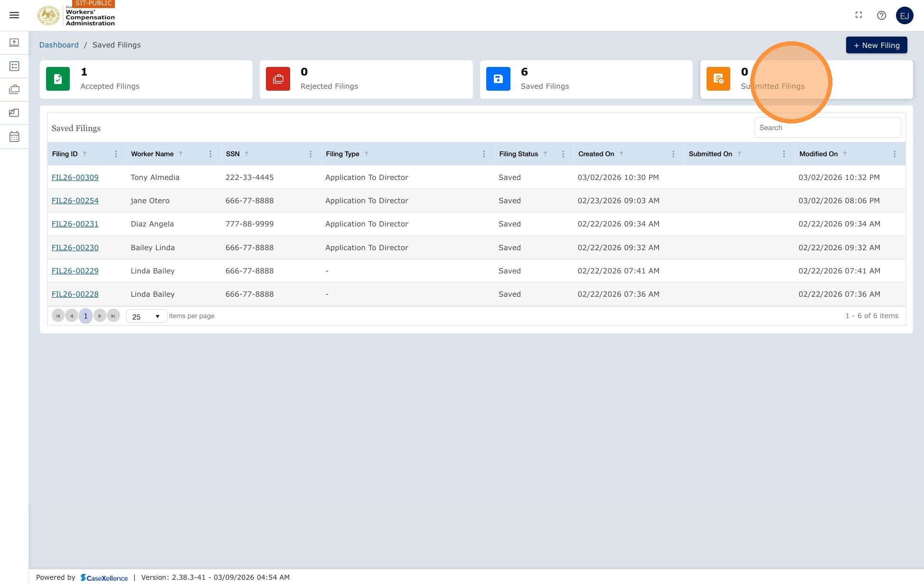The width and height of the screenshot is (924, 584).
Task: Open the calendar sidebar icon
Action: tap(14, 137)
